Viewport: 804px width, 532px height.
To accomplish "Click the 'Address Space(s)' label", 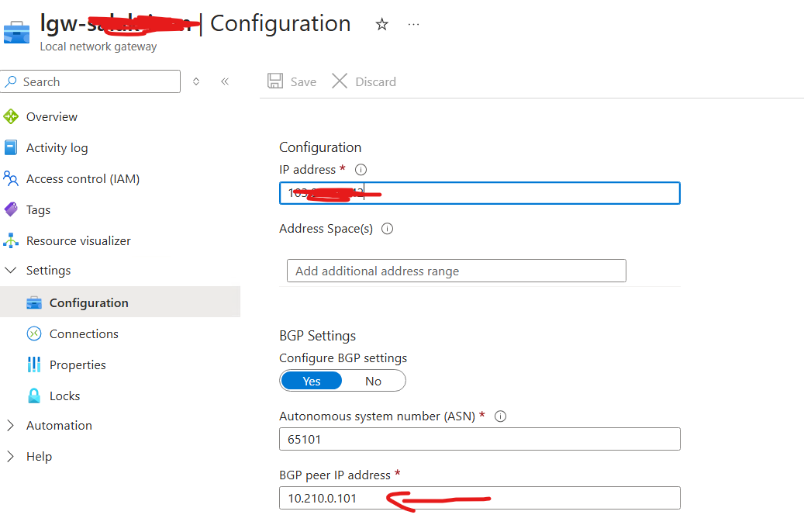I will (x=326, y=229).
